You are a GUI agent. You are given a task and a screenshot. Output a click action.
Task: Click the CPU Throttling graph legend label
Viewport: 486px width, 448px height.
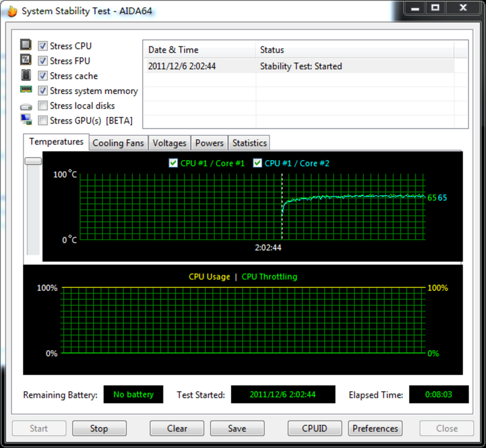pos(269,276)
